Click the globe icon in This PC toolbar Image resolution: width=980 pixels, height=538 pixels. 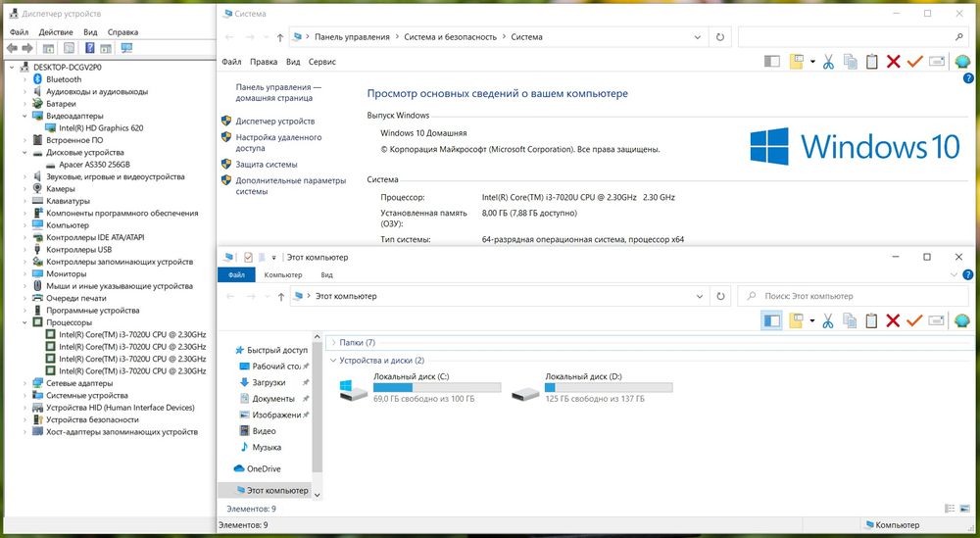(x=962, y=321)
